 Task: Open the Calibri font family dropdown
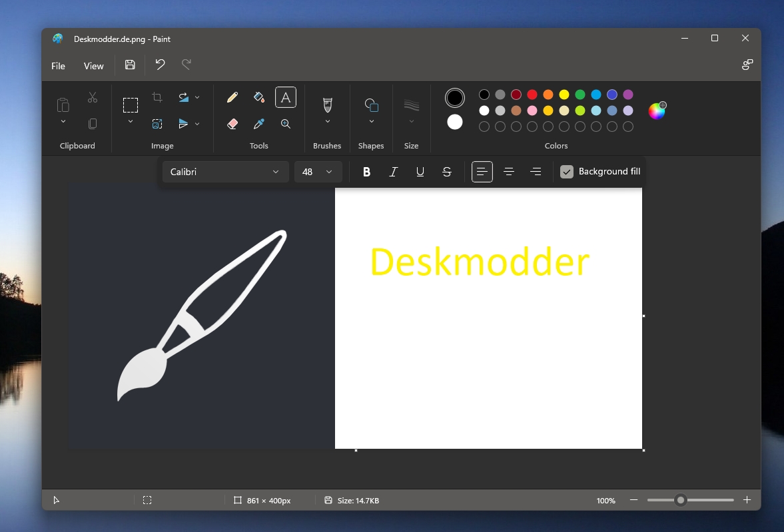[226, 172]
